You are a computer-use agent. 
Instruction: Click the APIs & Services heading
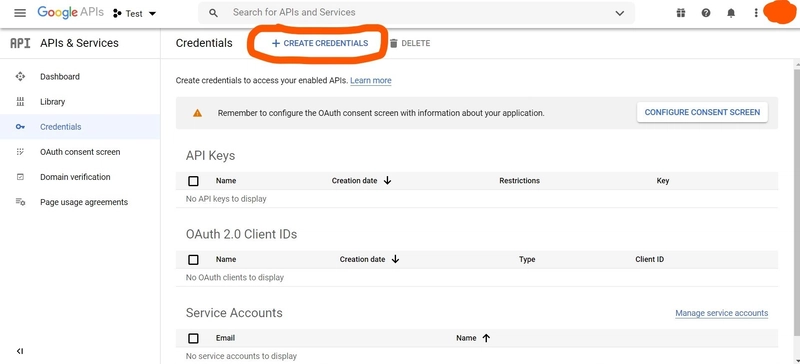(79, 43)
